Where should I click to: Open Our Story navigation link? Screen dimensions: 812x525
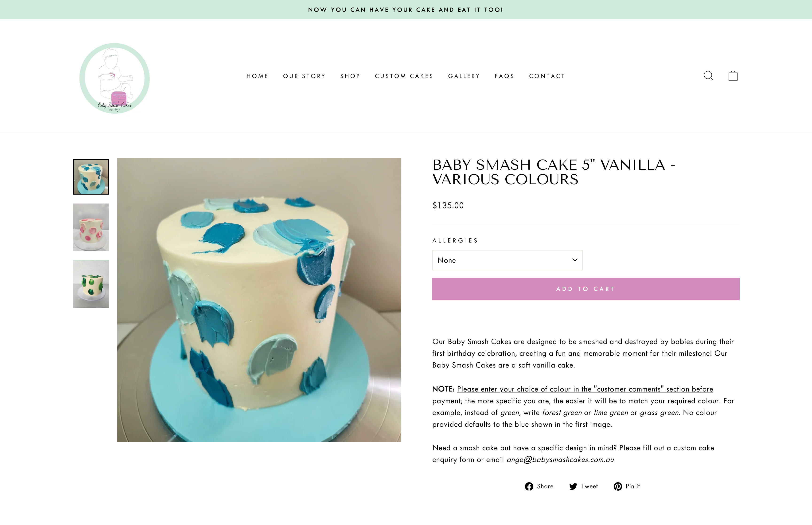304,76
